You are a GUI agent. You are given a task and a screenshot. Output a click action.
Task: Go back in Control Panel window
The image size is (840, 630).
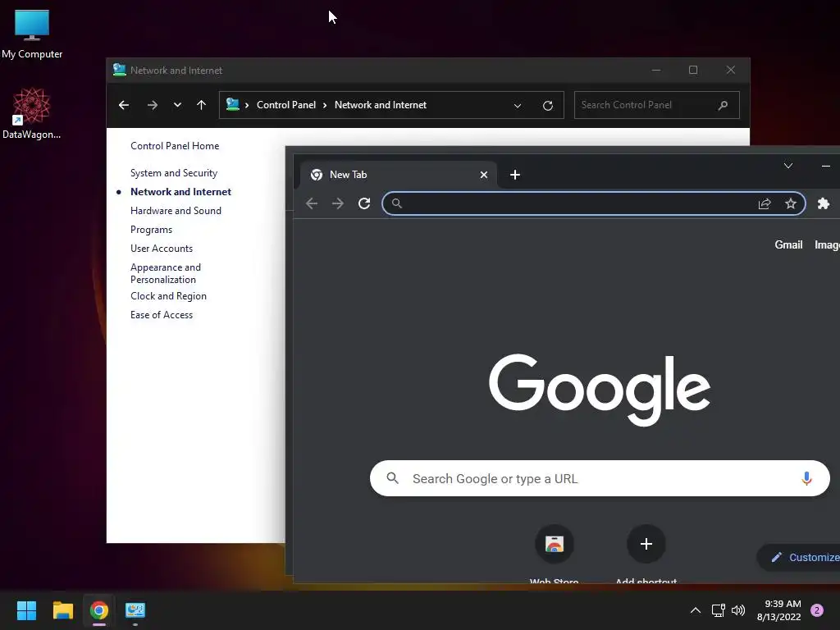coord(124,105)
